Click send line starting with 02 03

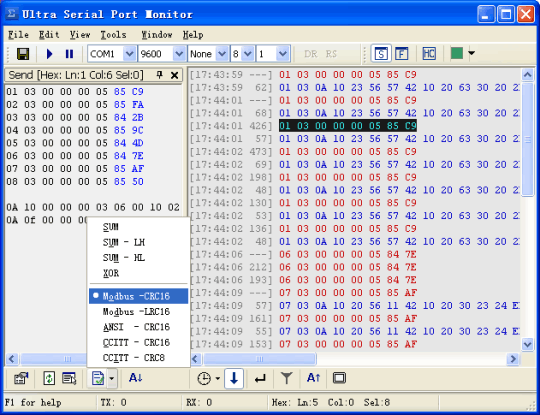tap(75, 105)
